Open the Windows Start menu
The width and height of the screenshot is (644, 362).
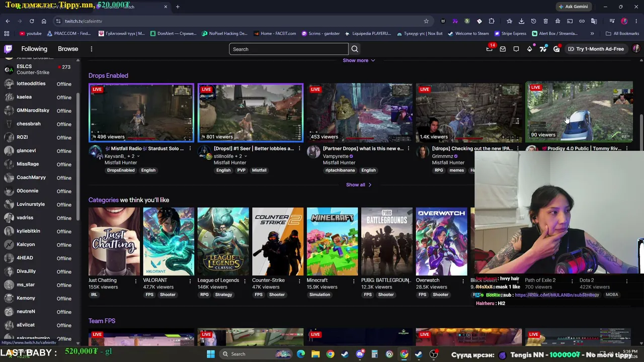click(211, 354)
